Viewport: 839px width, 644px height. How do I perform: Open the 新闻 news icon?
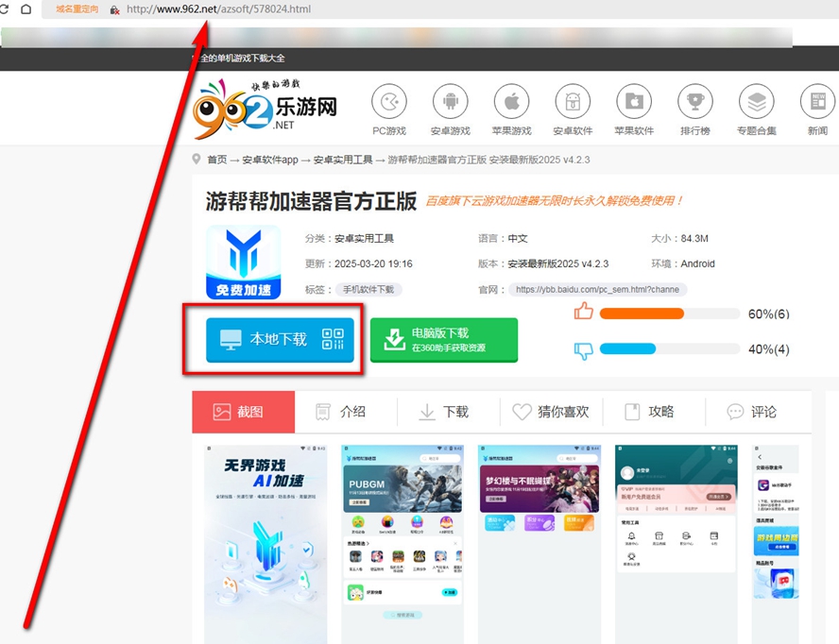[x=817, y=101]
